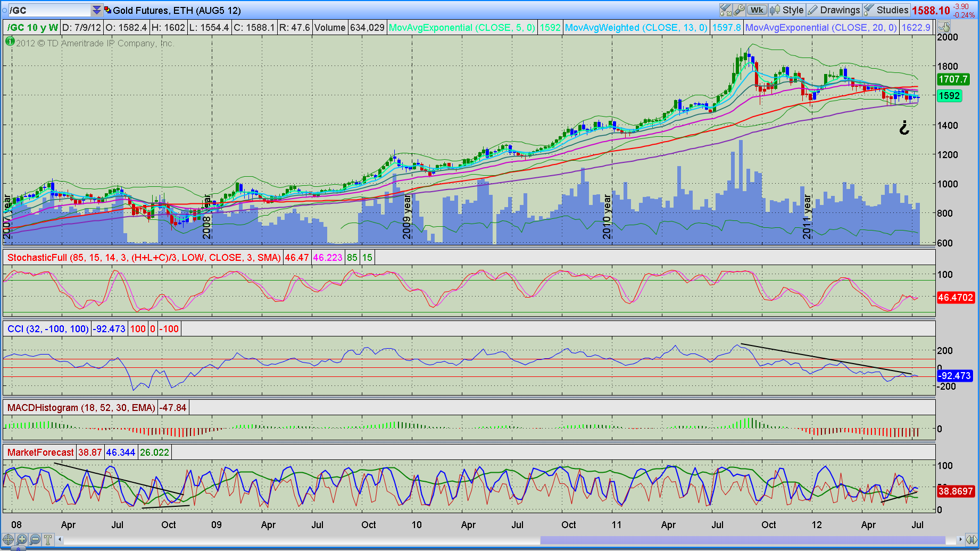
Task: Click the 38.8697 MarketForecast value bubble
Action: pyautogui.click(x=955, y=491)
